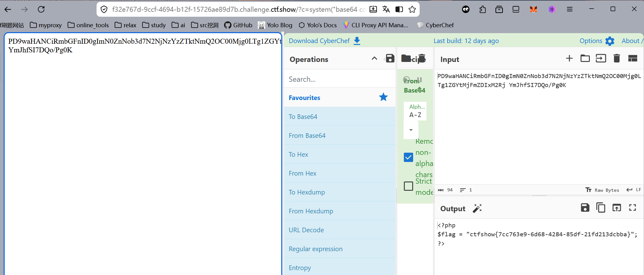644x275 pixels.
Task: Go back to previous browser page
Action: pos(8,9)
